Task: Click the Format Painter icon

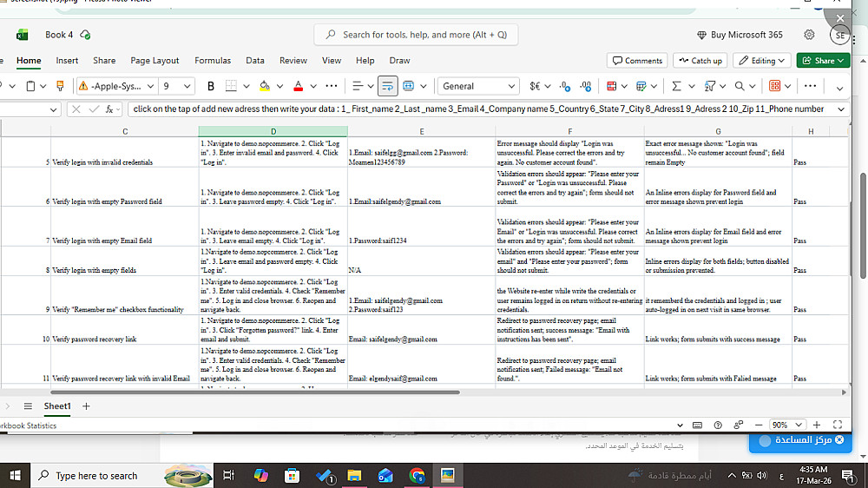Action: point(60,87)
